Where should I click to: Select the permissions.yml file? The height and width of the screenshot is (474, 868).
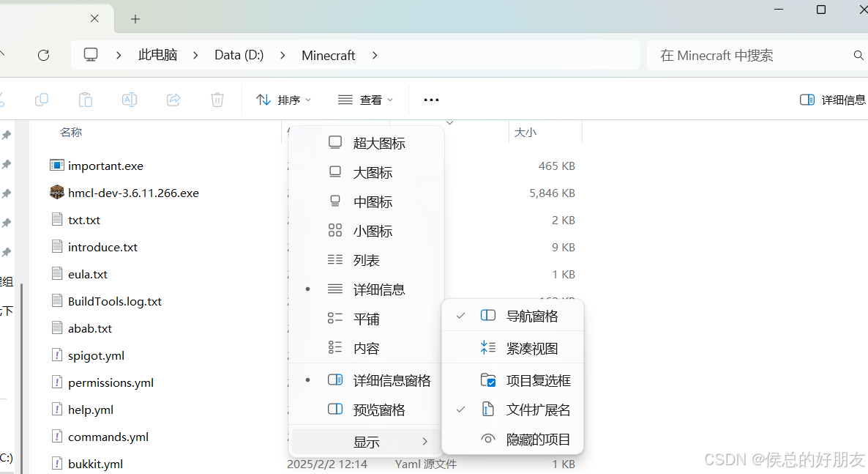coord(111,382)
